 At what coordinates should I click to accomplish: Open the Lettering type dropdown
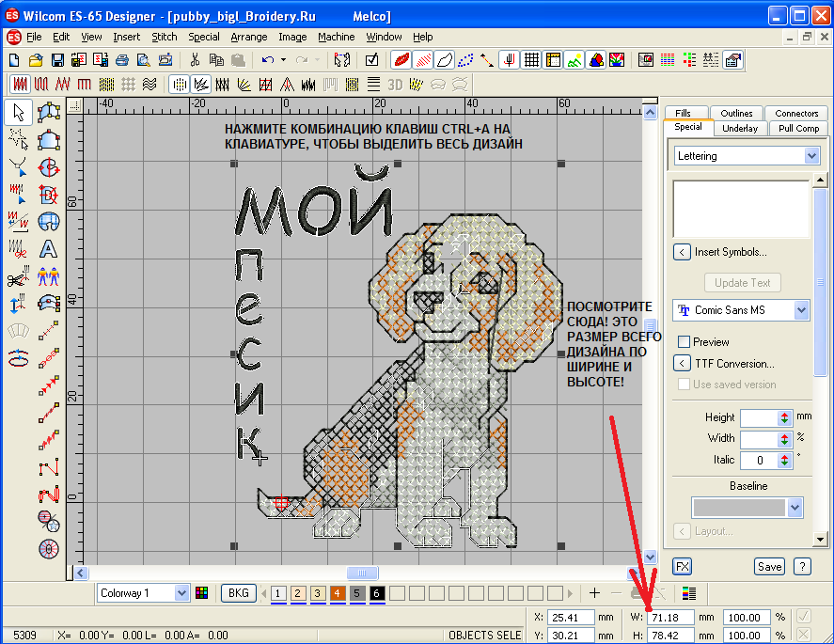(811, 156)
